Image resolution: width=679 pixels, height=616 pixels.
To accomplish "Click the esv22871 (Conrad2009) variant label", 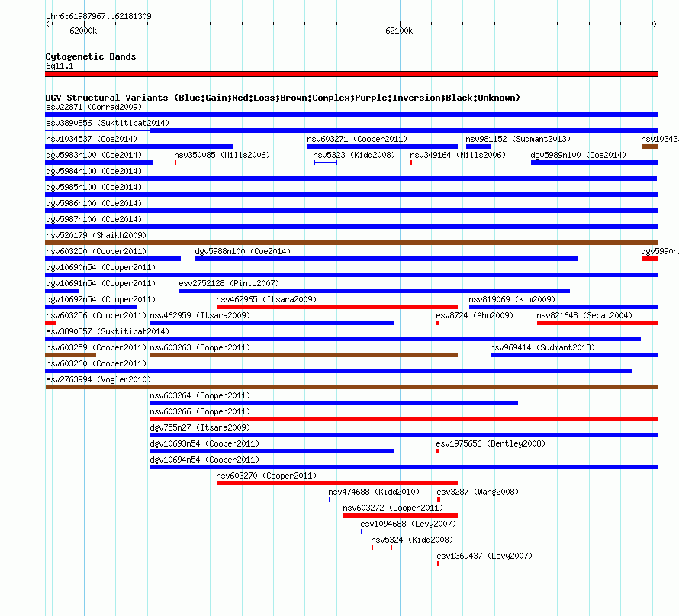I will pos(94,107).
